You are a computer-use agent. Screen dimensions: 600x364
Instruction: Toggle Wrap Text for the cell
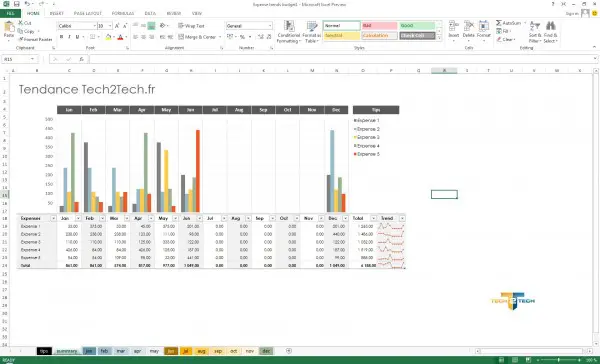click(191, 26)
